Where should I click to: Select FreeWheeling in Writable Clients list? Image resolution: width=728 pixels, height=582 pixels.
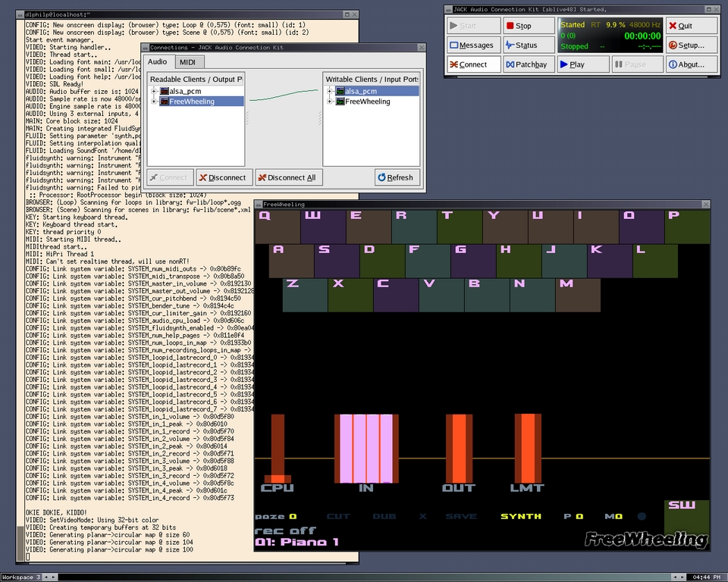(367, 101)
